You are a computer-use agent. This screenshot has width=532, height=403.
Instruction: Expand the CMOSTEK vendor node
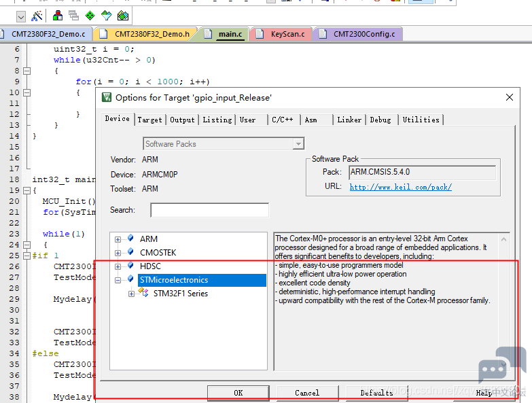[x=118, y=253]
